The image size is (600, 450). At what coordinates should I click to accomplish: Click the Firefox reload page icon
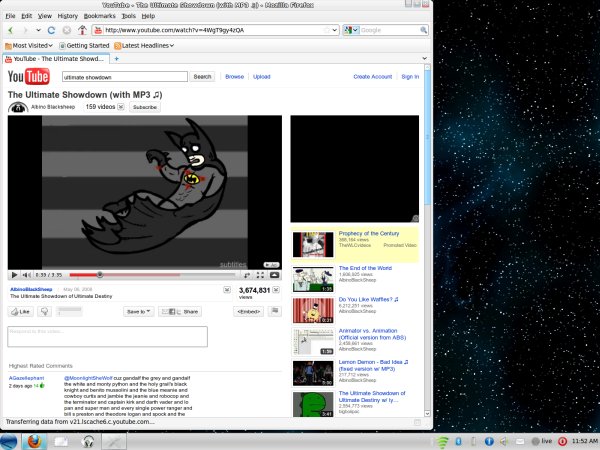pos(52,30)
